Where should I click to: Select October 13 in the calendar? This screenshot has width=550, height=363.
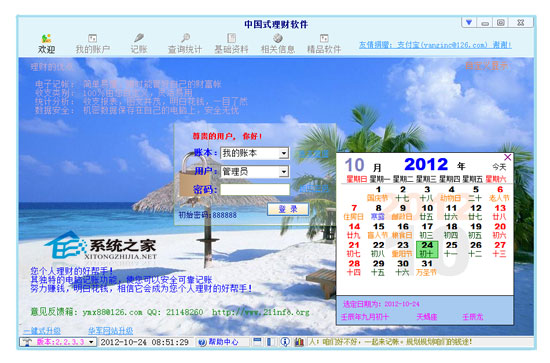500,212
